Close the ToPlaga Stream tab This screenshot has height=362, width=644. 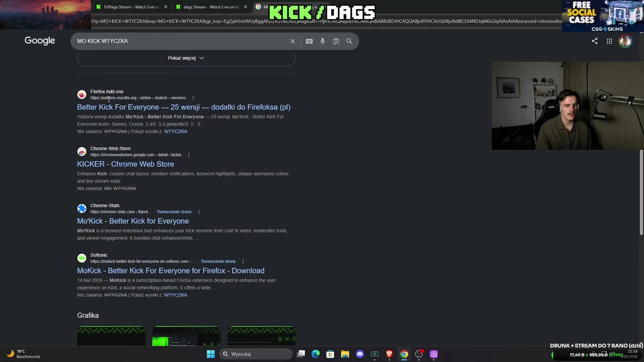[165, 7]
